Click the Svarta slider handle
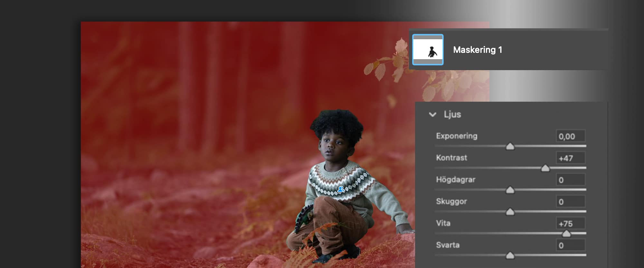The height and width of the screenshot is (268, 644). 510,256
